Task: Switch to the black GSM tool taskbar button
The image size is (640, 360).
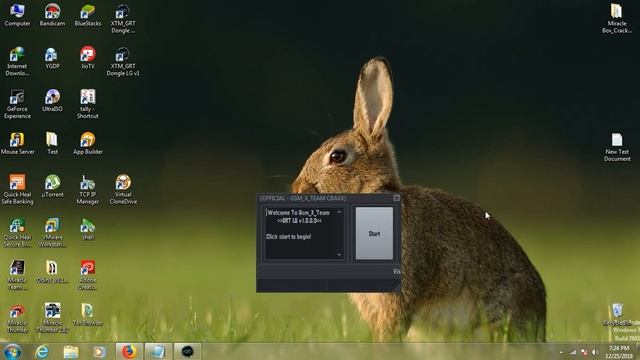Action: [x=187, y=351]
